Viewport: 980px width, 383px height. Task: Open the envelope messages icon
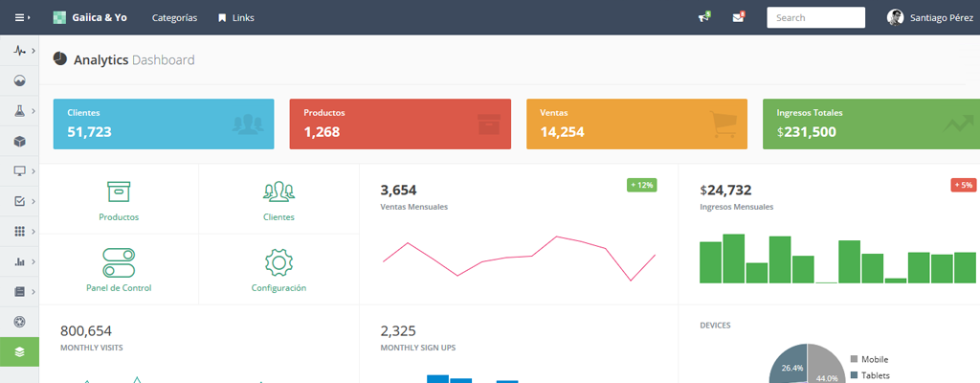pyautogui.click(x=738, y=17)
